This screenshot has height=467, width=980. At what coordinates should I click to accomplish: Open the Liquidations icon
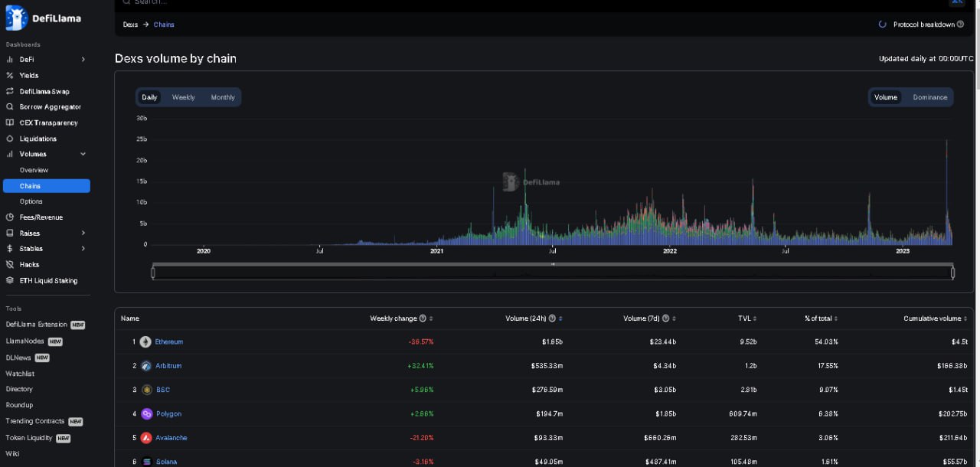[10, 139]
